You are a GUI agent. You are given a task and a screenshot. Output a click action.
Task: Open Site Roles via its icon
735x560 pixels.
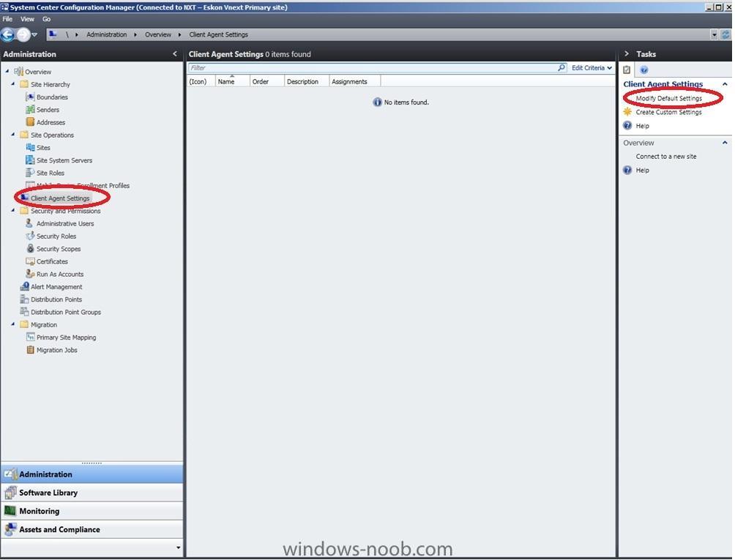(x=30, y=173)
